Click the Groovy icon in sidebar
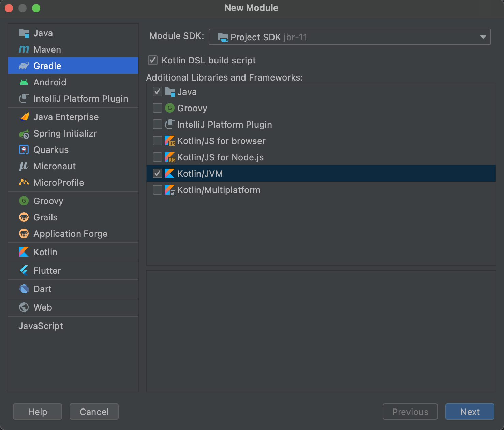The height and width of the screenshot is (430, 504). tap(24, 201)
